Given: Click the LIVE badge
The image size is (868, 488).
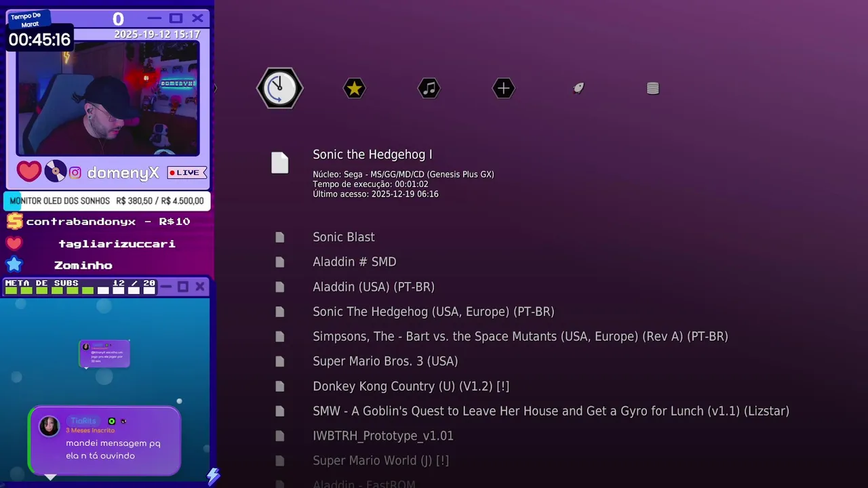Looking at the screenshot, I should pyautogui.click(x=186, y=173).
